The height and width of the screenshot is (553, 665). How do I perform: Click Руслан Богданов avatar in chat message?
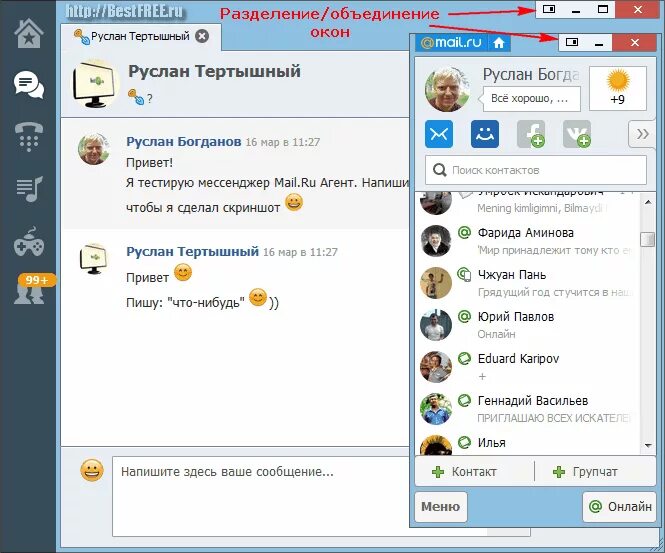(x=94, y=149)
